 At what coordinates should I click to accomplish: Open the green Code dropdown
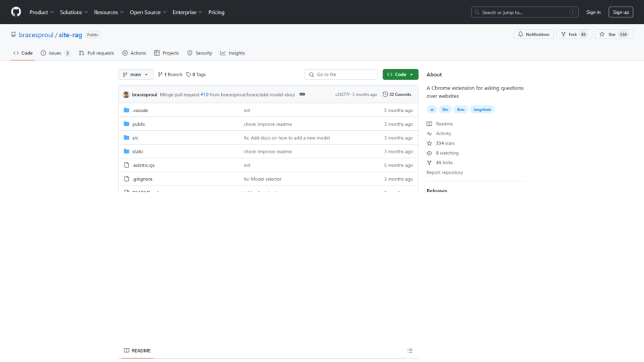(x=400, y=75)
